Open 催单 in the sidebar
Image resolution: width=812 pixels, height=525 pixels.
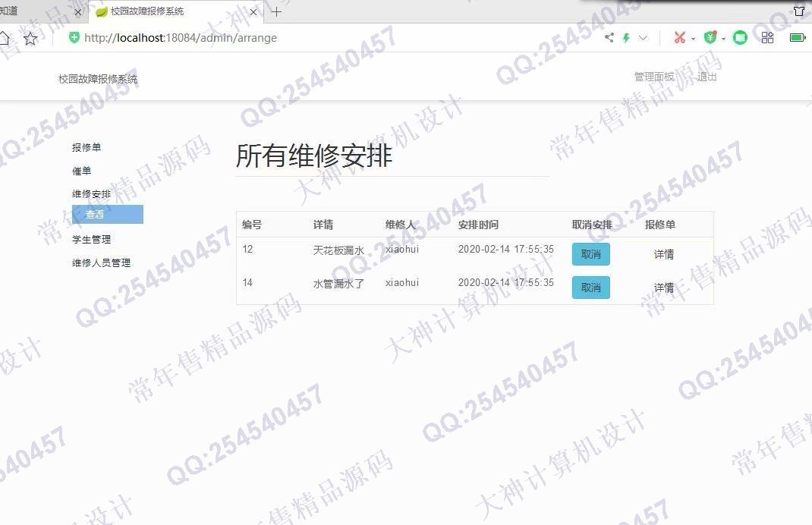(x=82, y=171)
